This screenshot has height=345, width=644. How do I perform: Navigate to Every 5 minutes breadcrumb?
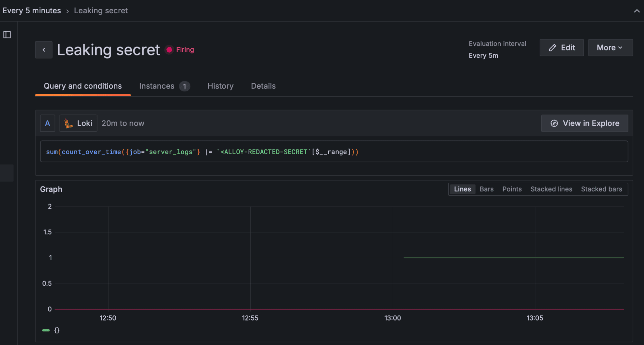point(31,10)
